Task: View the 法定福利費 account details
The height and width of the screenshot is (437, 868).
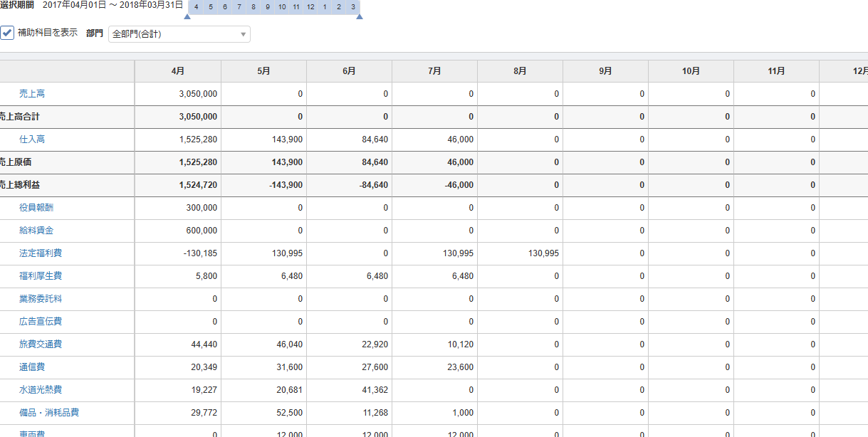Action: tap(41, 253)
